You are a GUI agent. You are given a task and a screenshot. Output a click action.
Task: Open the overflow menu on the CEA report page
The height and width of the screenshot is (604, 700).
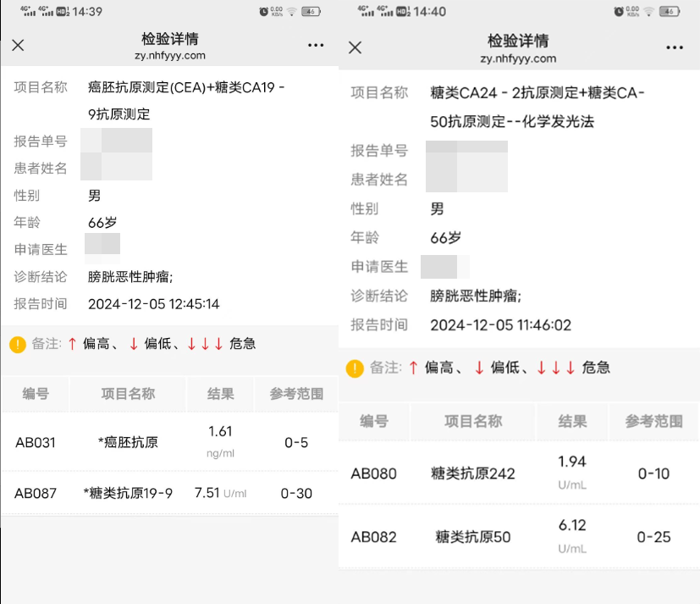coord(314,45)
